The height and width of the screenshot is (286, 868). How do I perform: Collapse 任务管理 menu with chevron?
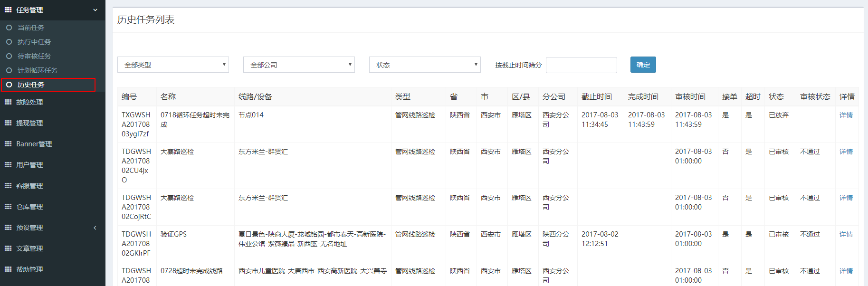95,10
